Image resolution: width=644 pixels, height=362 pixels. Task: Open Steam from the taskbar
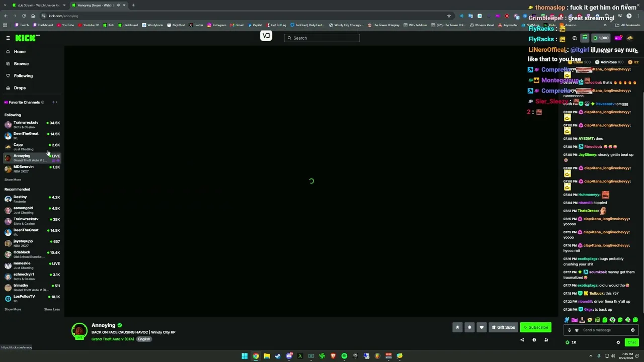pos(278,356)
